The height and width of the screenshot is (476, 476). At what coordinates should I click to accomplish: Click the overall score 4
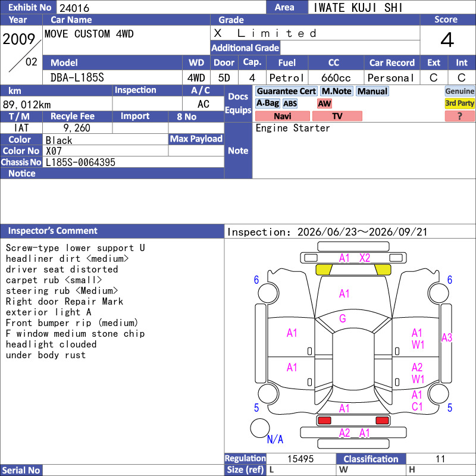pyautogui.click(x=447, y=40)
